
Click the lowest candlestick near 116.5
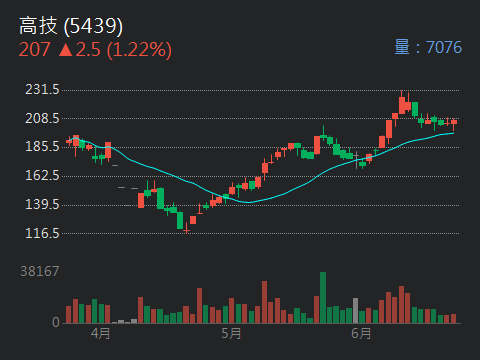[x=187, y=228]
